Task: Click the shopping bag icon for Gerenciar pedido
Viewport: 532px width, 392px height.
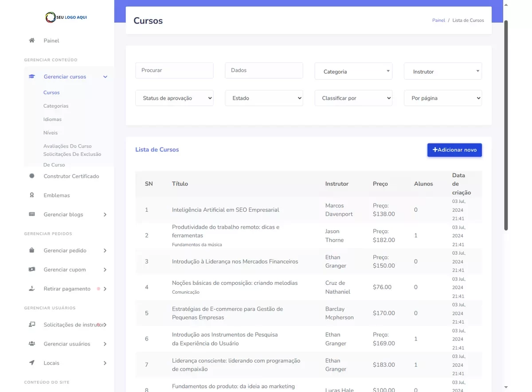Action: 32,250
